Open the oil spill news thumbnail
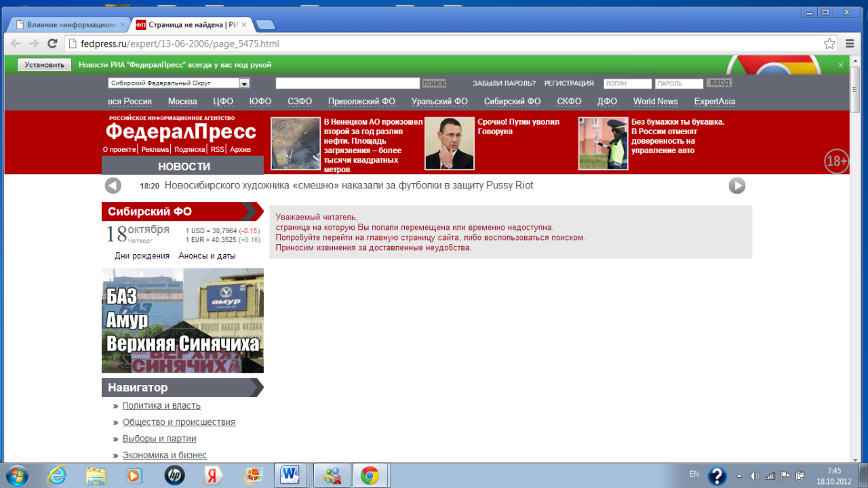Viewport: 868px width, 488px height. [296, 143]
